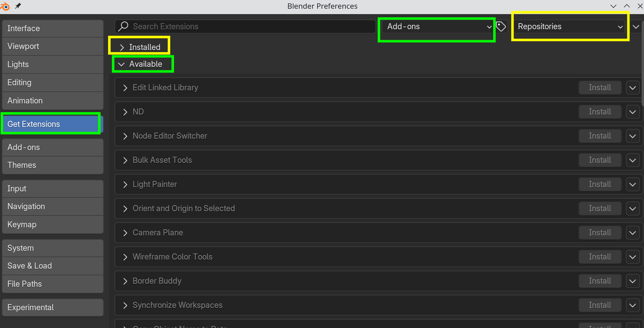
Task: Select the Get Extensions tab
Action: click(x=52, y=124)
